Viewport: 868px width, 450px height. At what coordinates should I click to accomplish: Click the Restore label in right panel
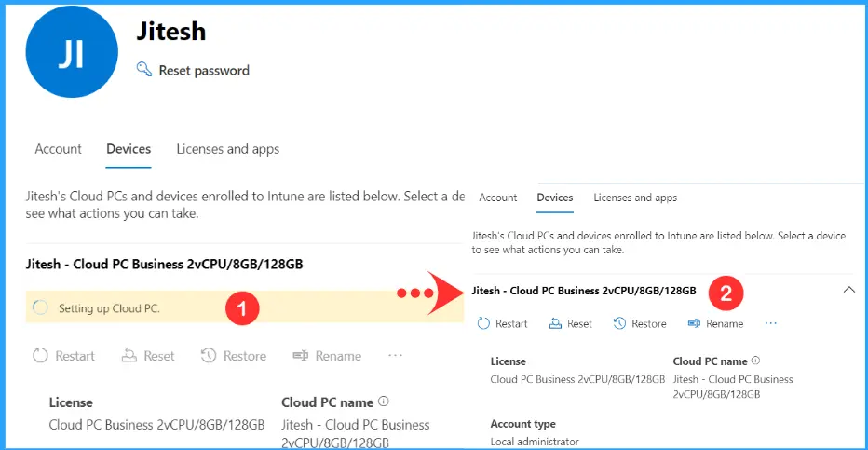[649, 324]
